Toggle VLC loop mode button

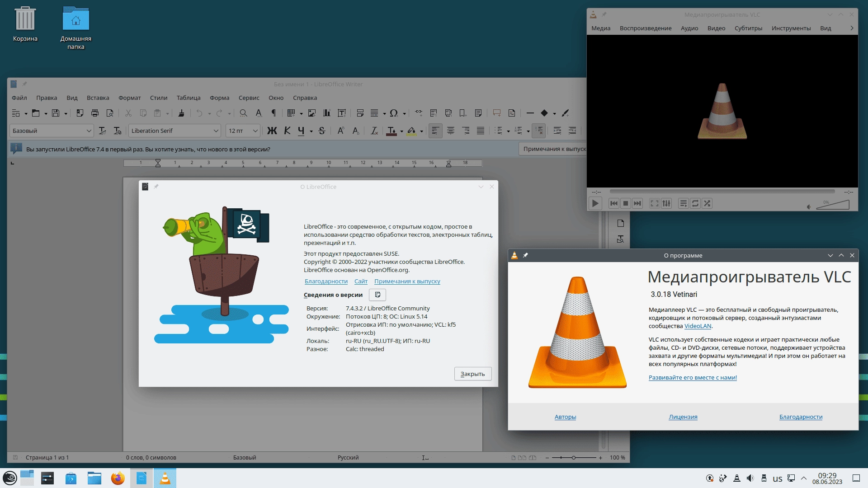click(695, 203)
